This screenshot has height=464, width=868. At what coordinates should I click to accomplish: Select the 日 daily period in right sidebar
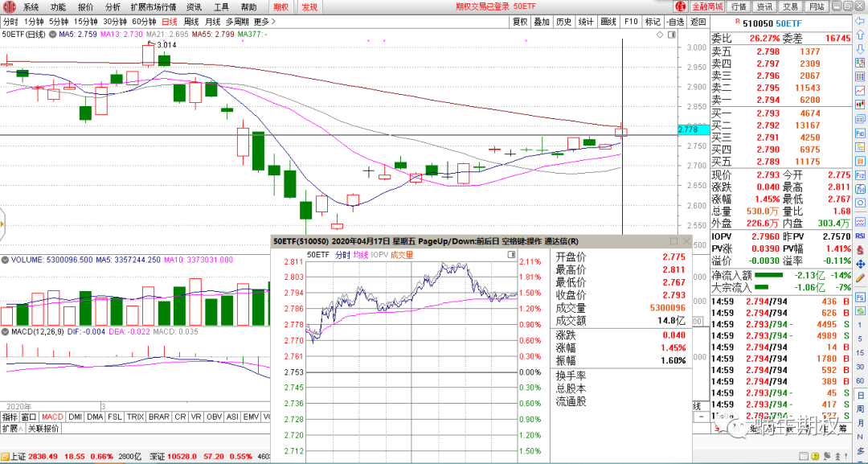coord(862,396)
